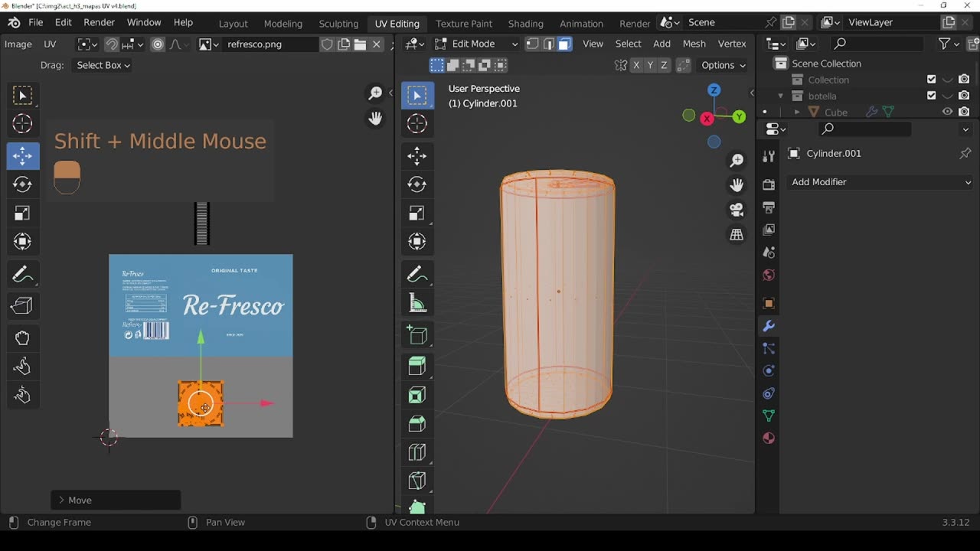Select the Scale tool in UV editor
The width and height of the screenshot is (980, 551).
[x=22, y=214]
